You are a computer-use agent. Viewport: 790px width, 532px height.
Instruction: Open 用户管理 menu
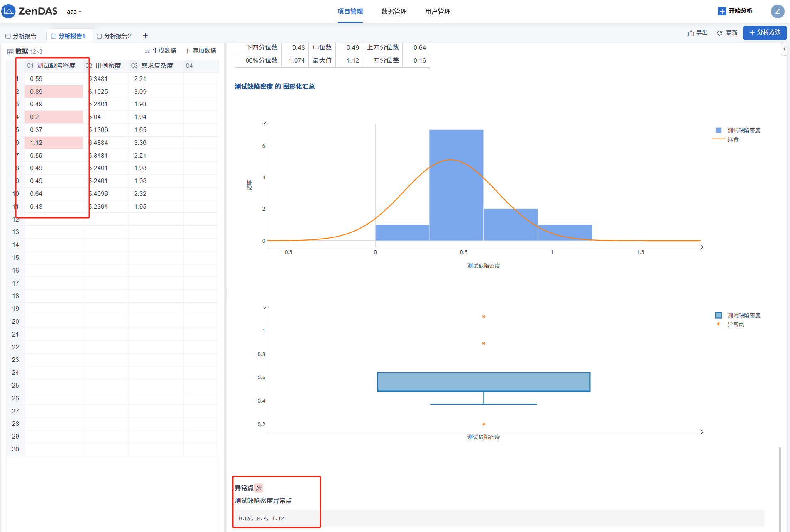[438, 12]
